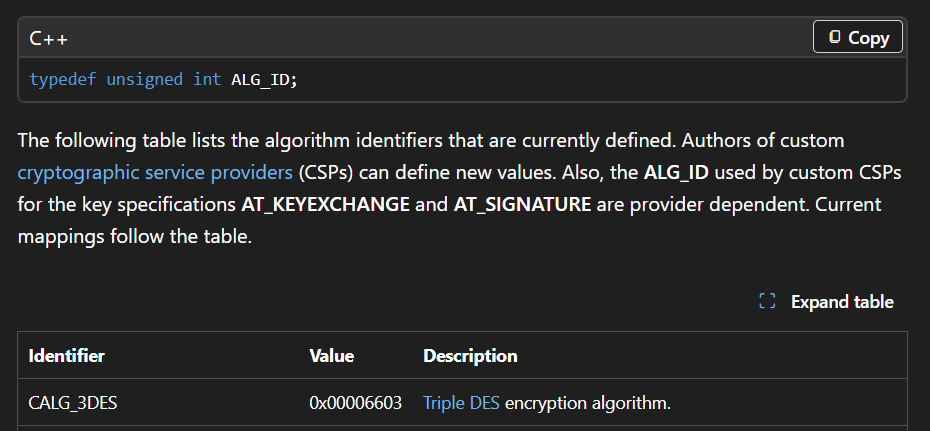Click the Expand table brackets icon

pos(767,302)
